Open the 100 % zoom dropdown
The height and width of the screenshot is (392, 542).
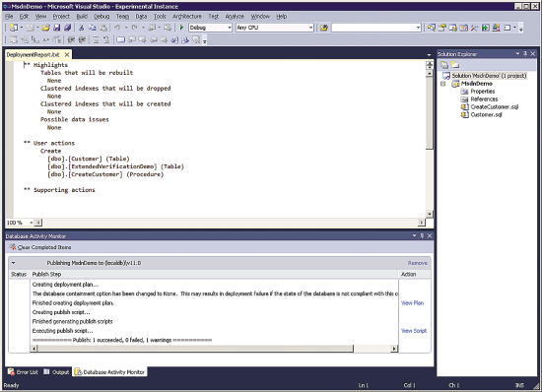coord(31,223)
